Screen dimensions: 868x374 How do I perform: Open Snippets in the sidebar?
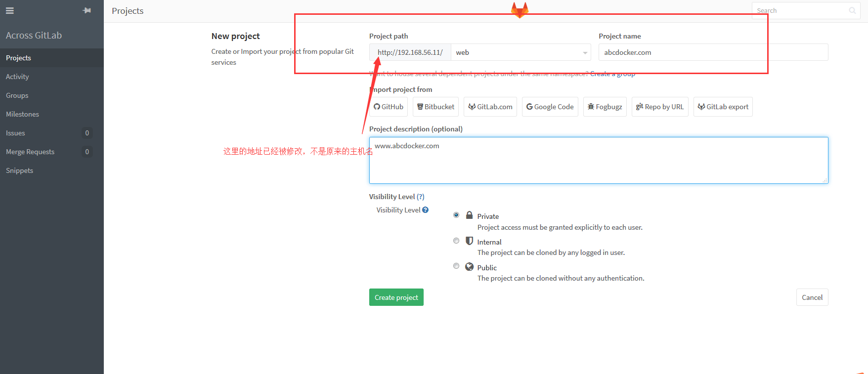[x=52, y=170]
